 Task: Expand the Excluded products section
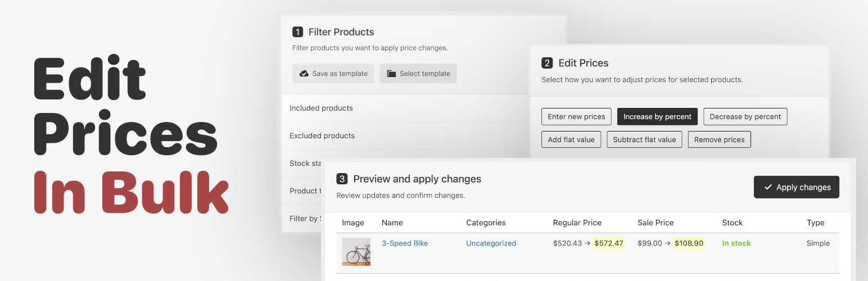click(x=322, y=135)
